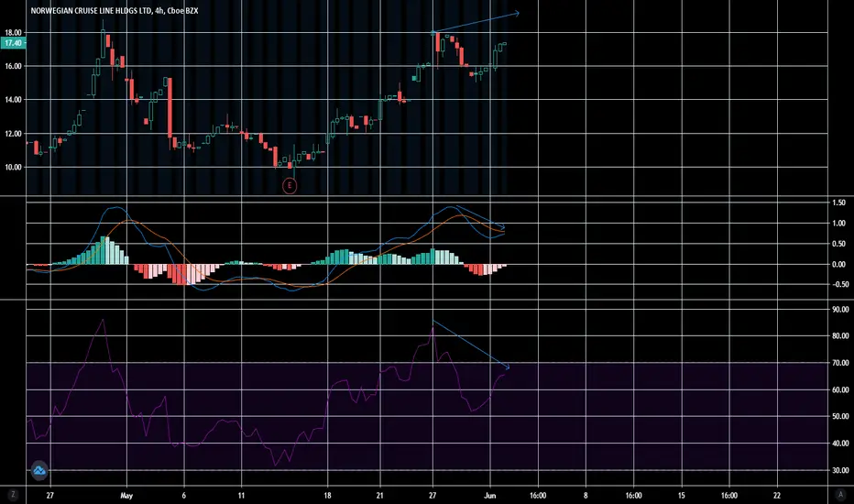Open the earnings marker labeled E
The width and height of the screenshot is (854, 504).
(x=290, y=186)
